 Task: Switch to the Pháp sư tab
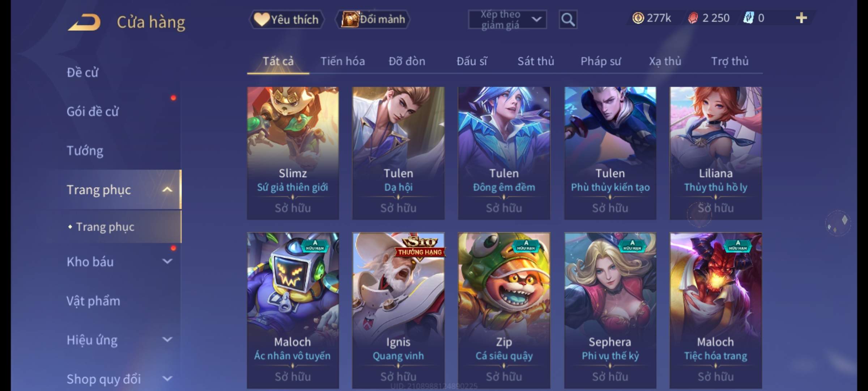tap(601, 61)
